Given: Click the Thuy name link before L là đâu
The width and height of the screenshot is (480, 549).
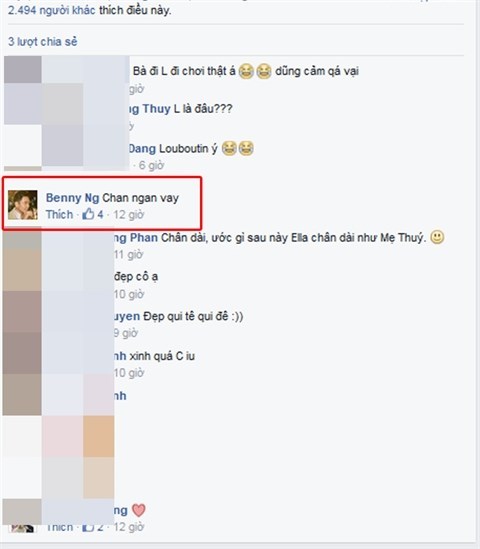Looking at the screenshot, I should point(156,109).
